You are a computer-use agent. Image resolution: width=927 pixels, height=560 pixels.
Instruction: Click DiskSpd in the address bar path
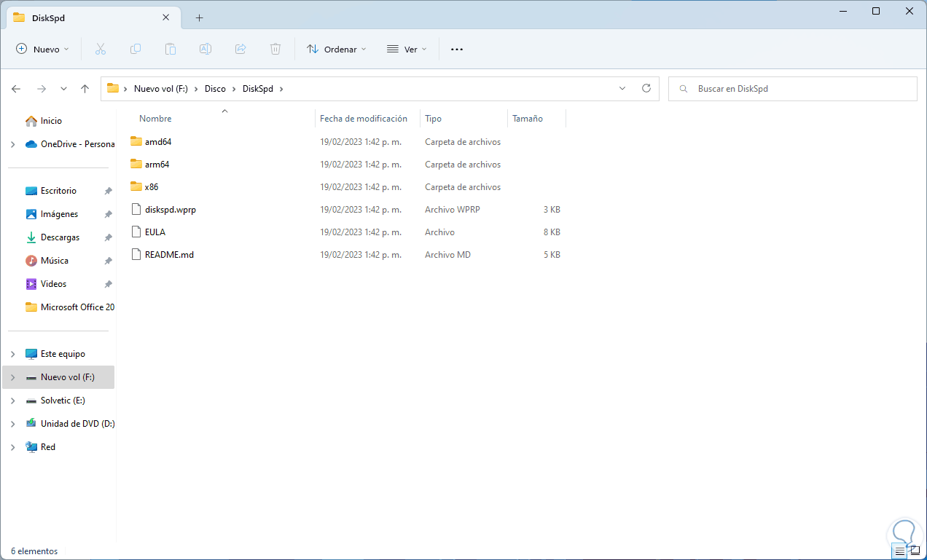[x=257, y=89]
